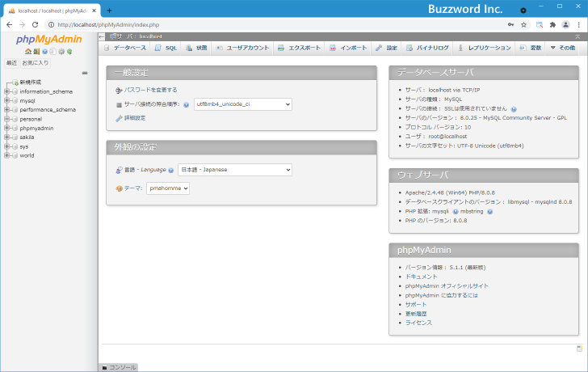
Task: Open the 変数 tab
Action: 531,48
